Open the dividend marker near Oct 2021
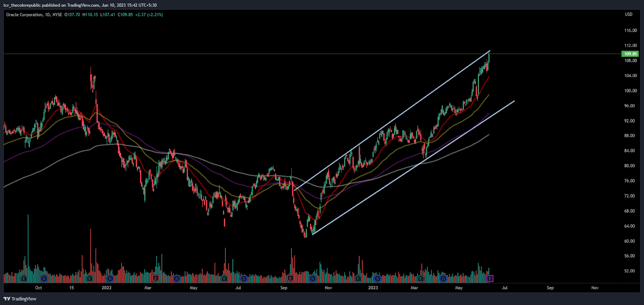This screenshot has width=644, height=305. [44, 278]
